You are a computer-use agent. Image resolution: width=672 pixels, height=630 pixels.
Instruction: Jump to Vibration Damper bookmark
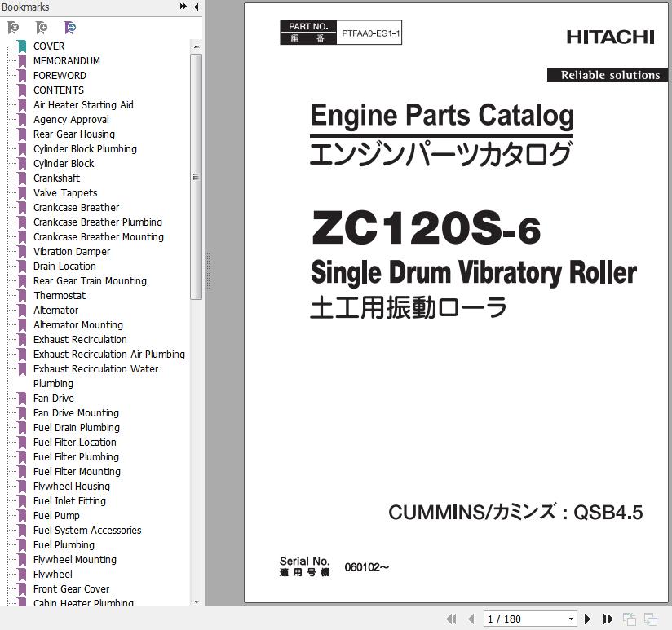pyautogui.click(x=72, y=251)
